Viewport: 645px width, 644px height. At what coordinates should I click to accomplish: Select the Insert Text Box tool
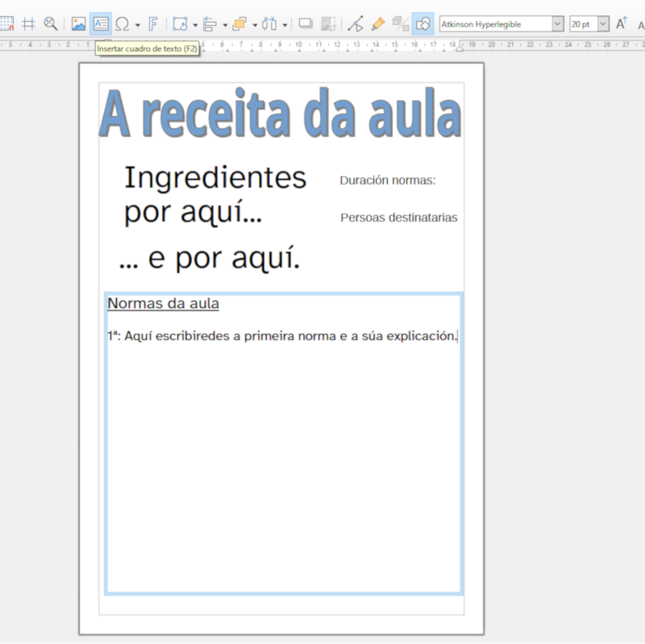click(x=99, y=23)
